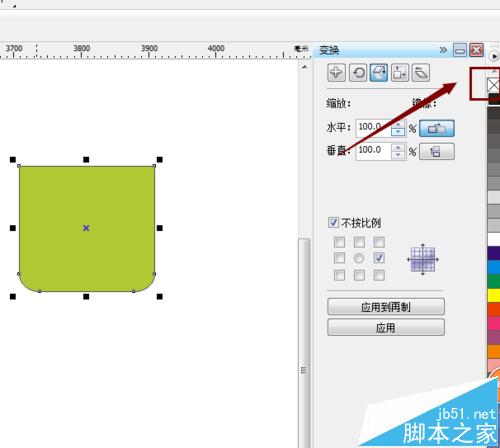Screen dimensions: 500x448
Task: Decrease the 水平 scale value
Action: [398, 132]
